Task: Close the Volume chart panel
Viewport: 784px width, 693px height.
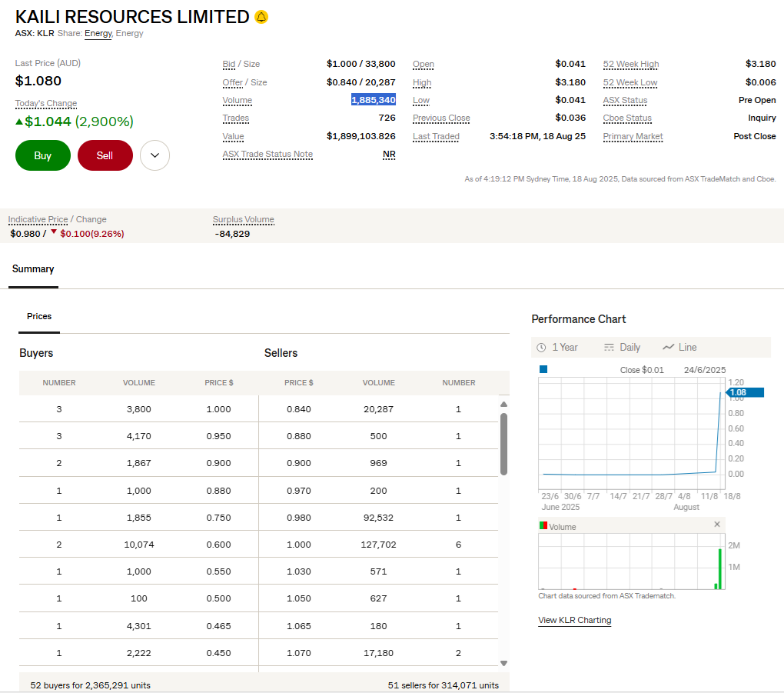Action: (x=717, y=525)
